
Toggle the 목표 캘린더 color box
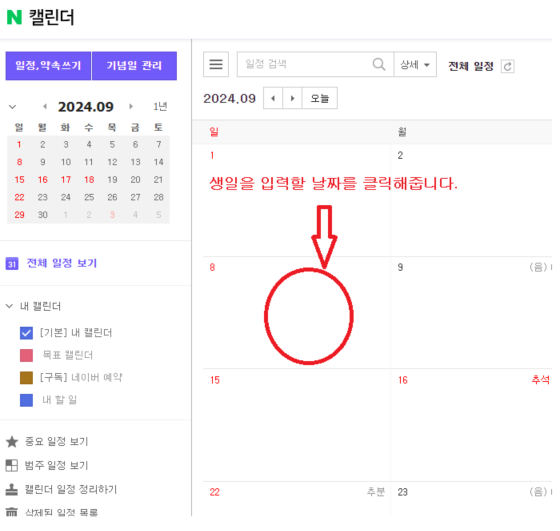26,355
